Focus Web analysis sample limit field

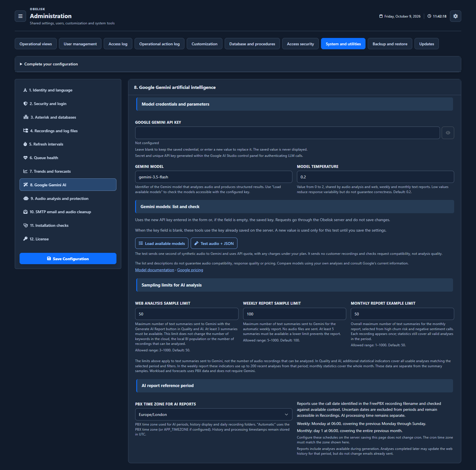pos(187,314)
